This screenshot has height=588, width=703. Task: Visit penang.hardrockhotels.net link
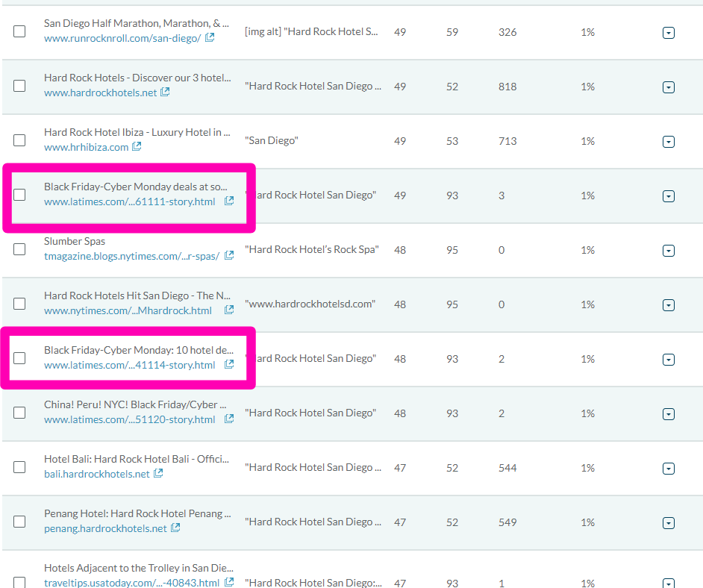105,529
